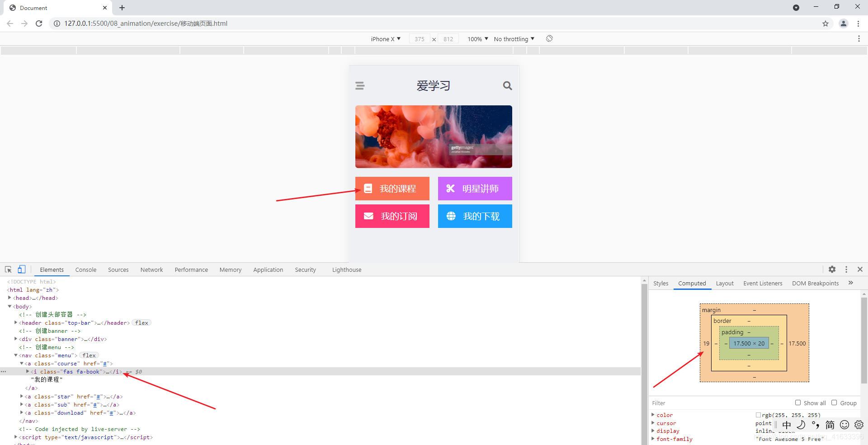Toggle the IME simplified 简 button
The image size is (868, 445).
[830, 425]
